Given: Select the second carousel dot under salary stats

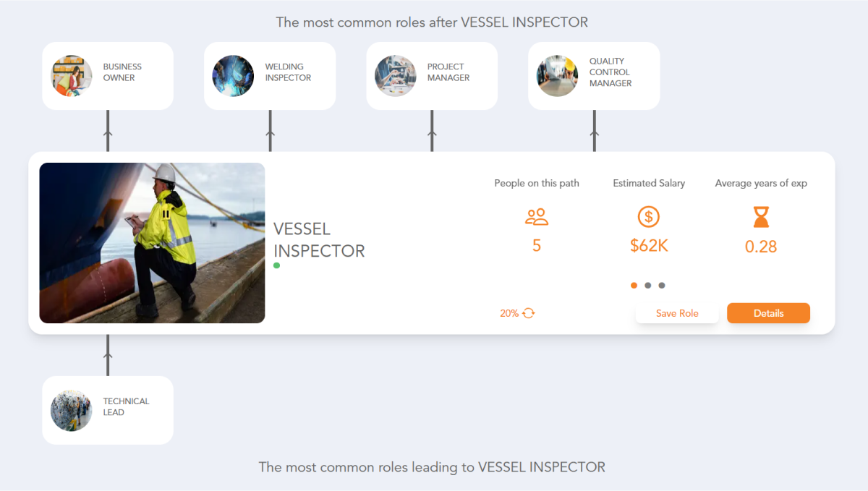Looking at the screenshot, I should (647, 285).
